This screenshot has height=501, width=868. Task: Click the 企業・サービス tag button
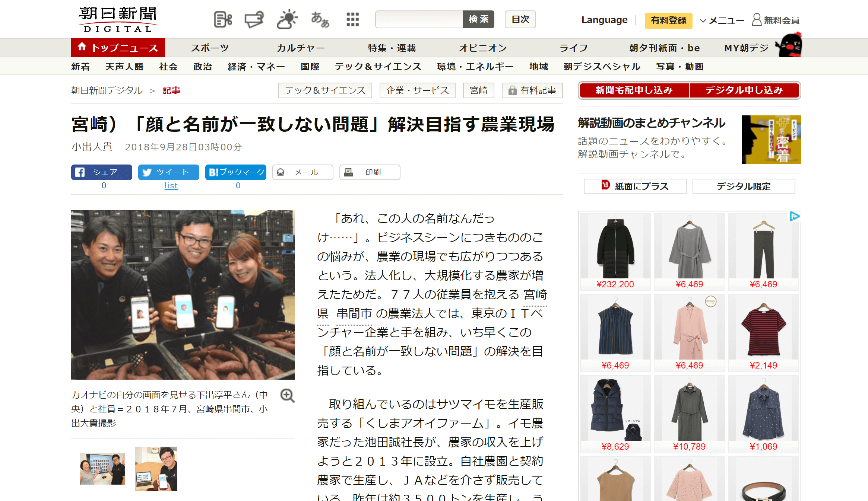click(x=417, y=90)
